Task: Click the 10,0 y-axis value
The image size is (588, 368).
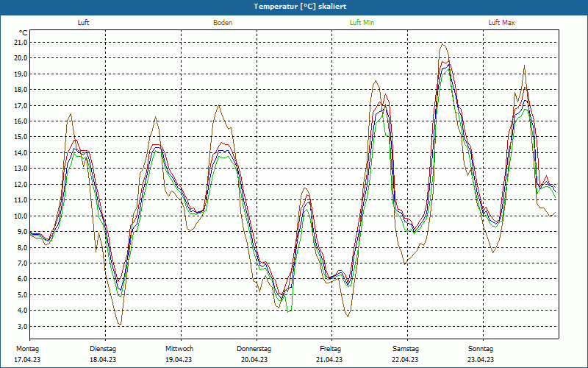Action: click(21, 216)
